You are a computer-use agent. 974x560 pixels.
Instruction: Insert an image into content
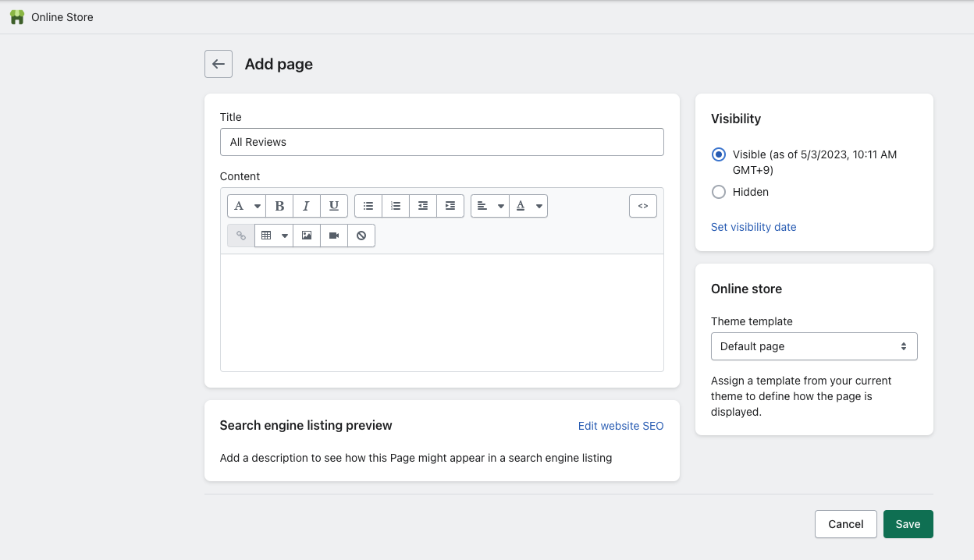click(307, 236)
